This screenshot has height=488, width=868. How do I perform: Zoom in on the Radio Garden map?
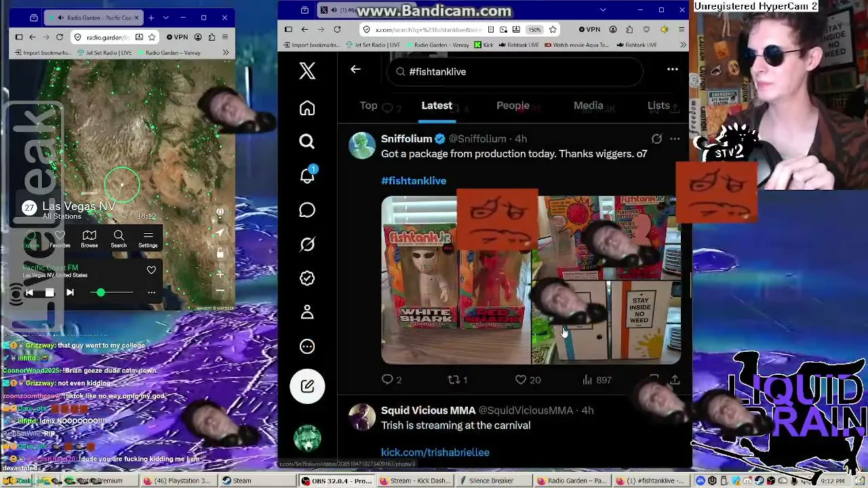[x=220, y=274]
